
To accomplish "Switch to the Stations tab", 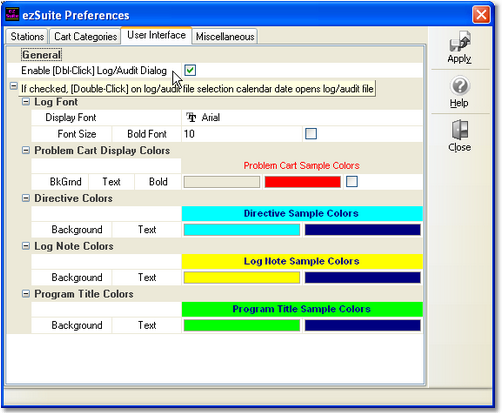I will tap(27, 36).
